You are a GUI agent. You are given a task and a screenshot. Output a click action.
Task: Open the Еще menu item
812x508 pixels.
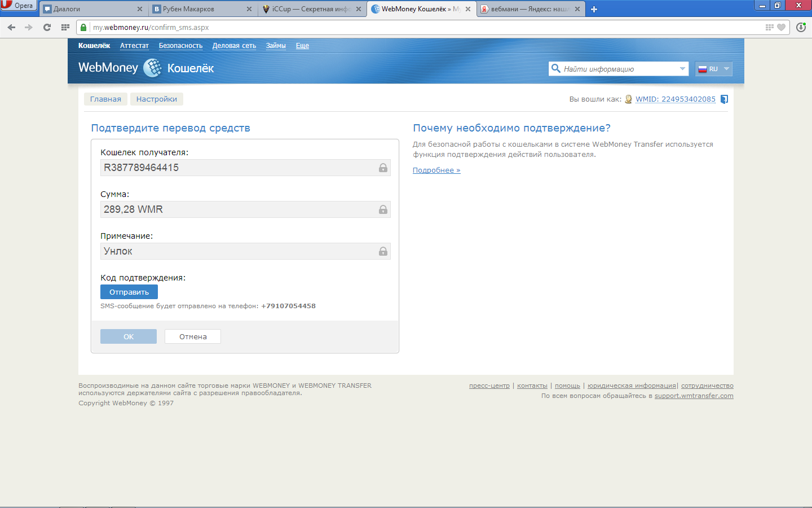[x=302, y=46]
